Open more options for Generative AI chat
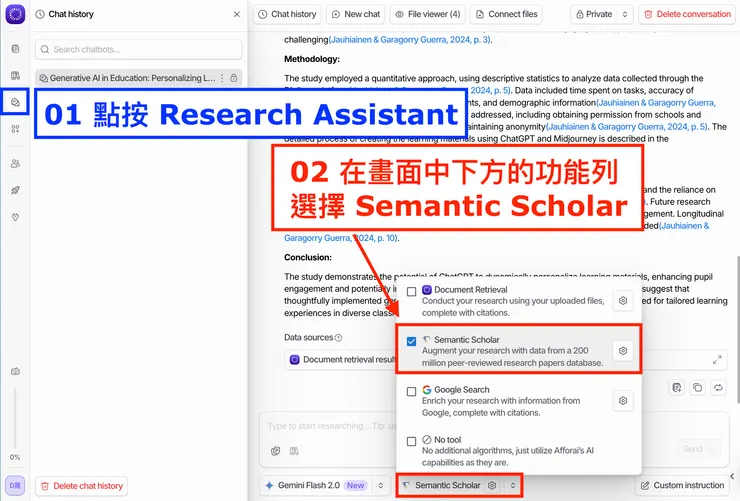Screen dimensions: 740x501 click(x=222, y=78)
